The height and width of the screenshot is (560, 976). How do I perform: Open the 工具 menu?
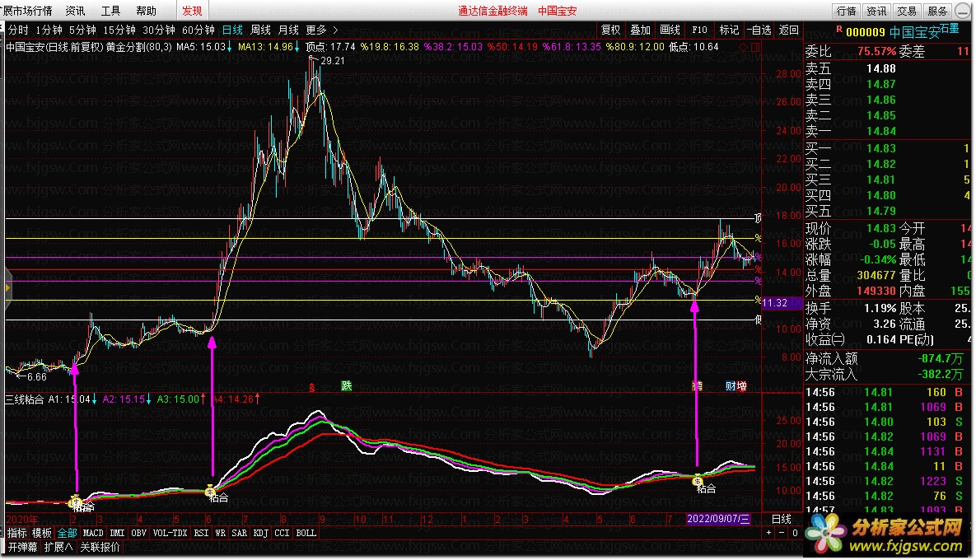tap(111, 12)
